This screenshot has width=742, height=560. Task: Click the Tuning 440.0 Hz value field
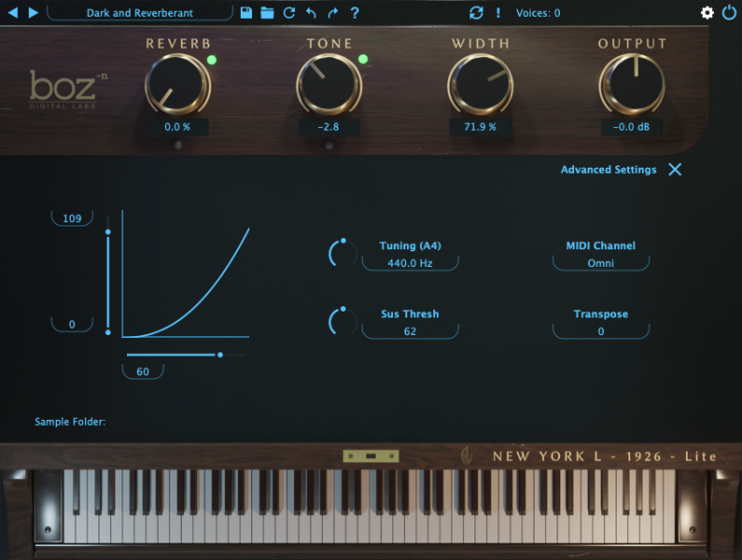pos(411,263)
